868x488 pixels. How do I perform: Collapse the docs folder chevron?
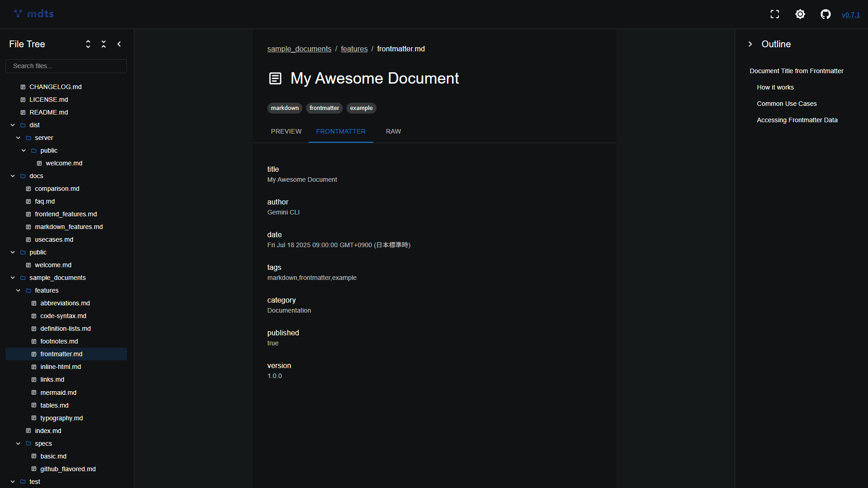coord(13,176)
